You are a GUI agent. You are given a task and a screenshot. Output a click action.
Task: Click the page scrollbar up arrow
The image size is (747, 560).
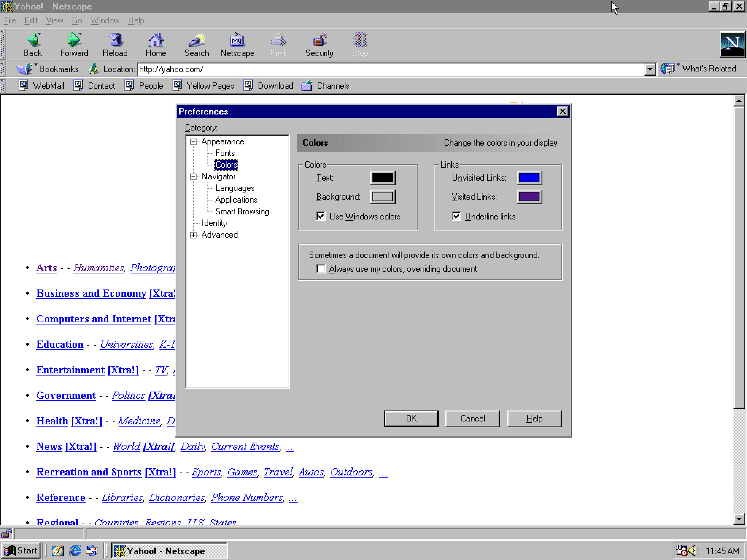[739, 101]
